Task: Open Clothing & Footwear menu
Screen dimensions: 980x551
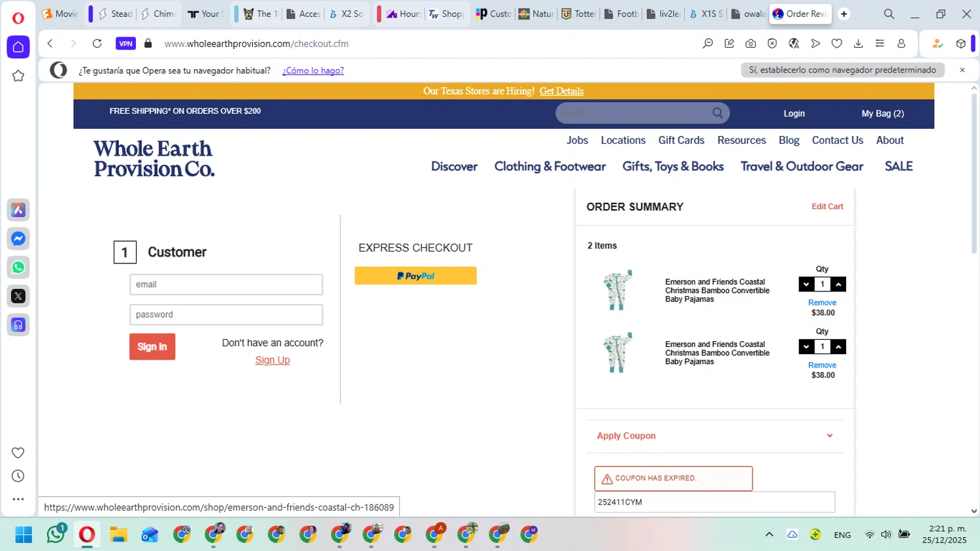Action: click(x=550, y=167)
